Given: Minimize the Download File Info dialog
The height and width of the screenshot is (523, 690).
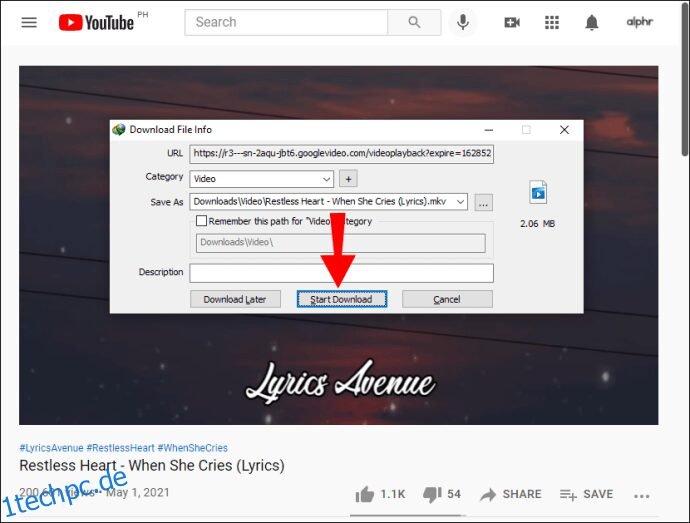Looking at the screenshot, I should click(x=488, y=130).
